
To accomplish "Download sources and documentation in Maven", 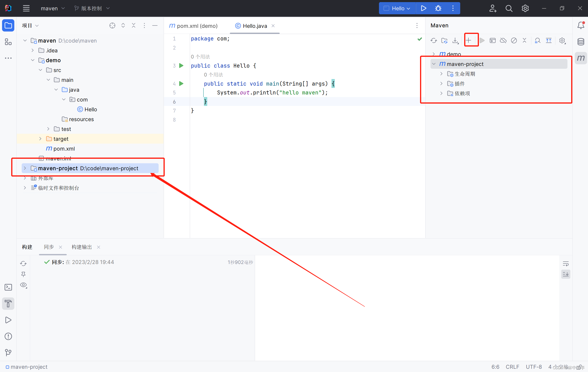I will (455, 41).
